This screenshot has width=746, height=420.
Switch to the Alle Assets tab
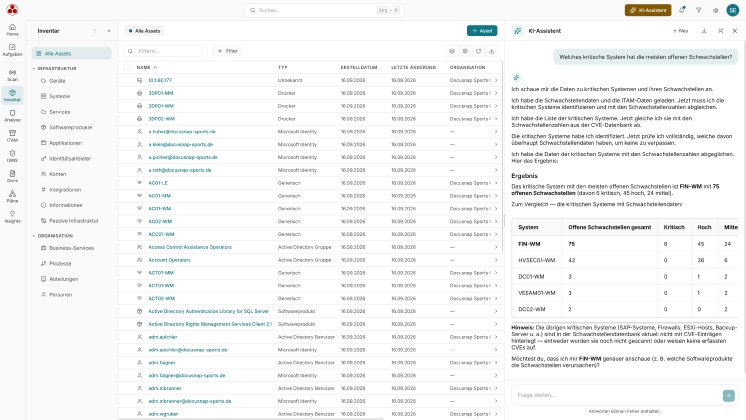145,31
